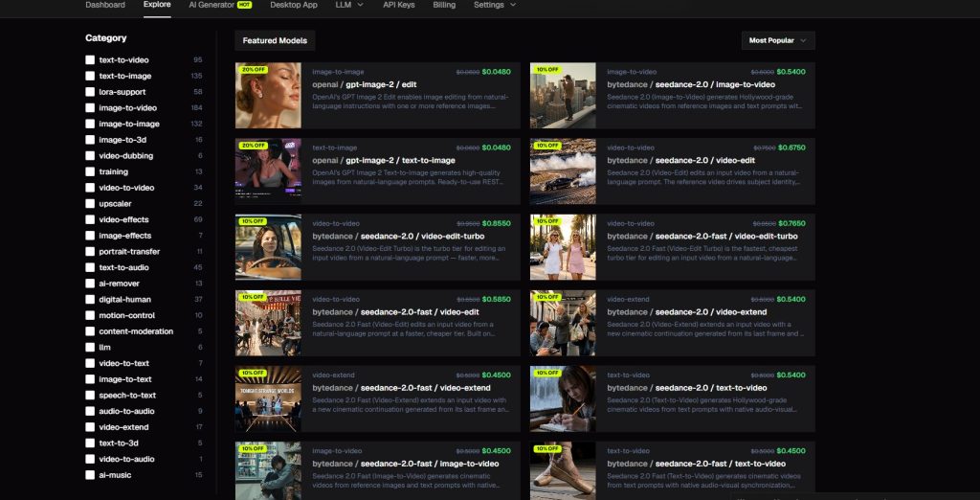
Task: Go to the Dashboard tab
Action: (105, 5)
